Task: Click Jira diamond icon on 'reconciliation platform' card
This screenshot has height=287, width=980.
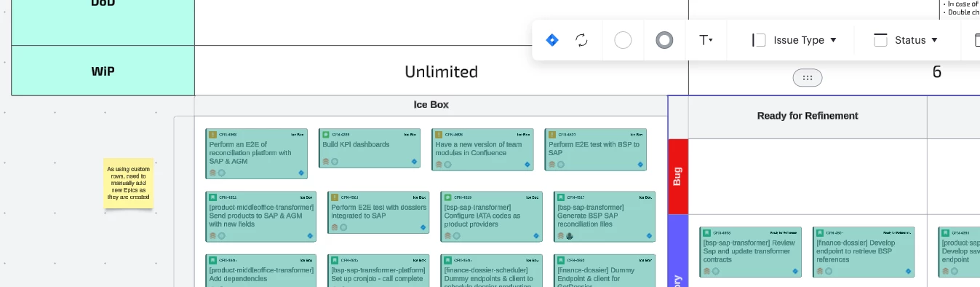Action: (x=301, y=173)
